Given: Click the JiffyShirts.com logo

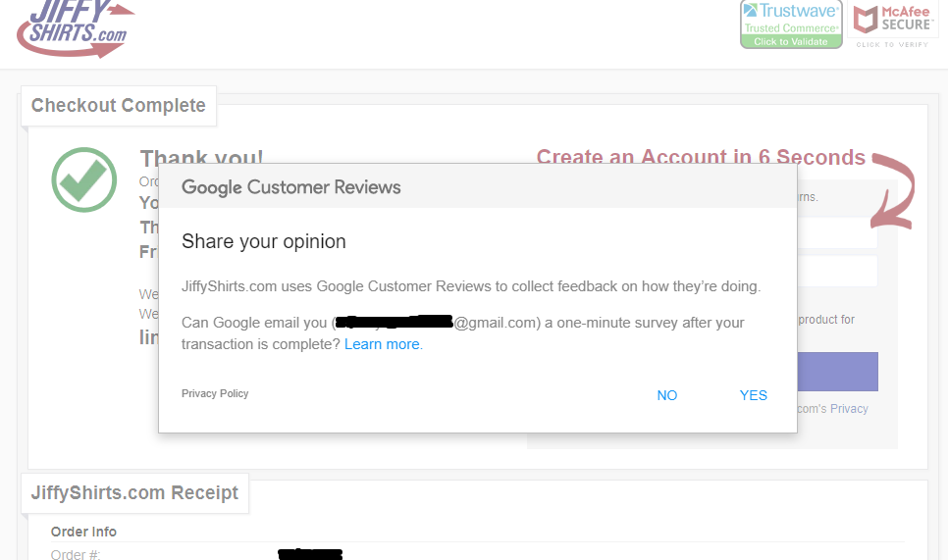Looking at the screenshot, I should pyautogui.click(x=76, y=28).
